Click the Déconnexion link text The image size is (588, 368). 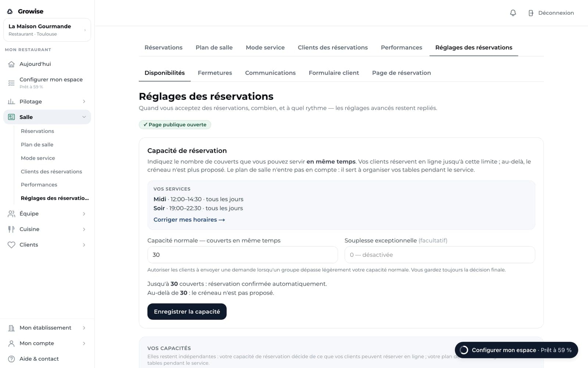pos(556,13)
